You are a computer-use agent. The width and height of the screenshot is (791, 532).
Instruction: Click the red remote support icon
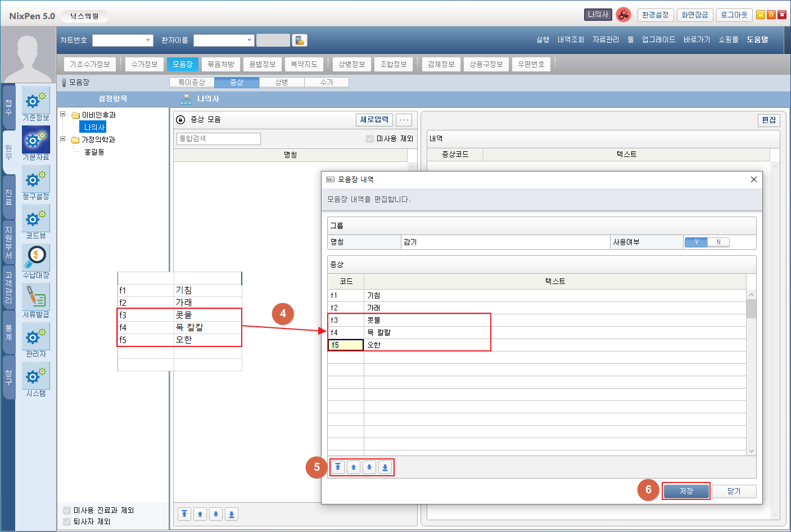(623, 15)
